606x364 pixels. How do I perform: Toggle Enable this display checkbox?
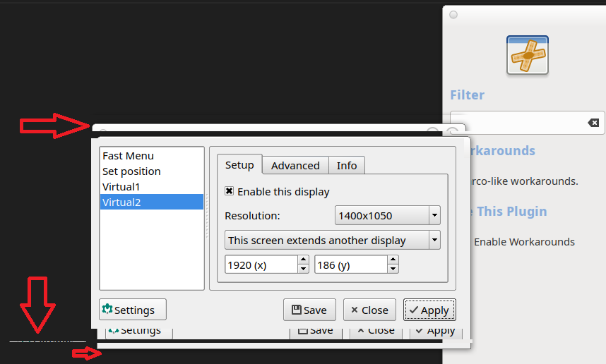click(x=229, y=191)
